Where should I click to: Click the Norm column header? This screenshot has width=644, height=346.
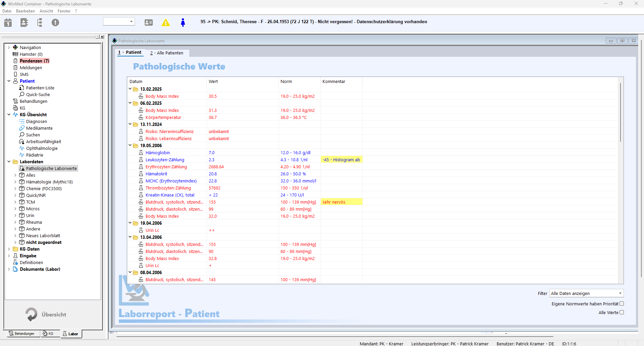(299, 81)
